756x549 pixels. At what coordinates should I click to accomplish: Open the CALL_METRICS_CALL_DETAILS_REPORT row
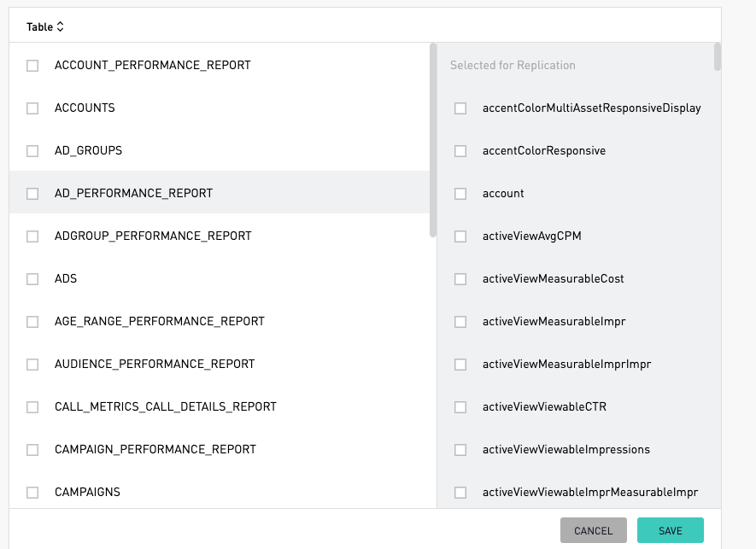(219, 406)
